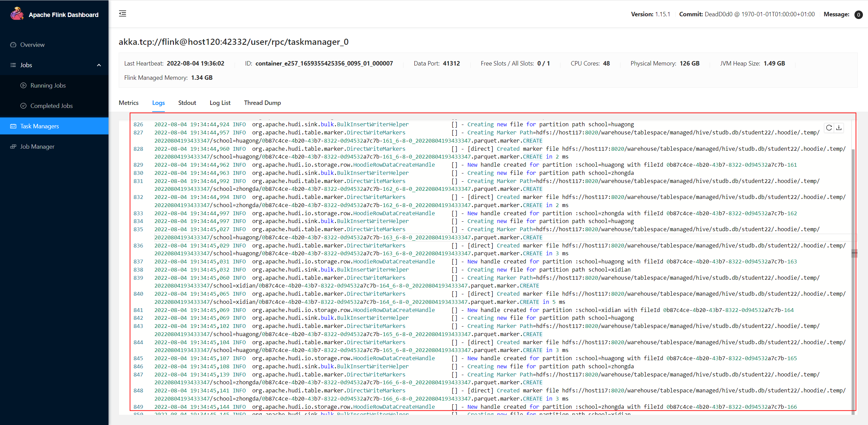Open the Job Manager page

coord(37,147)
